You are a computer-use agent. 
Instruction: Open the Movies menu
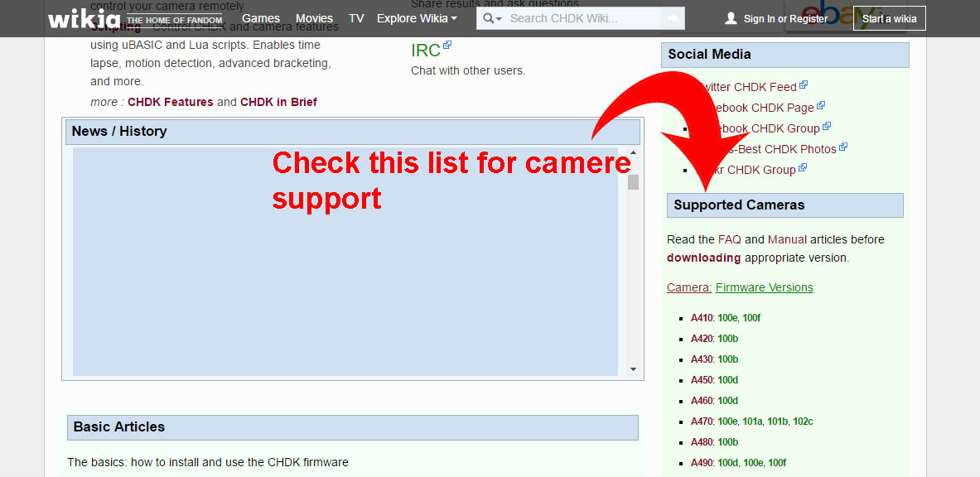(x=314, y=18)
